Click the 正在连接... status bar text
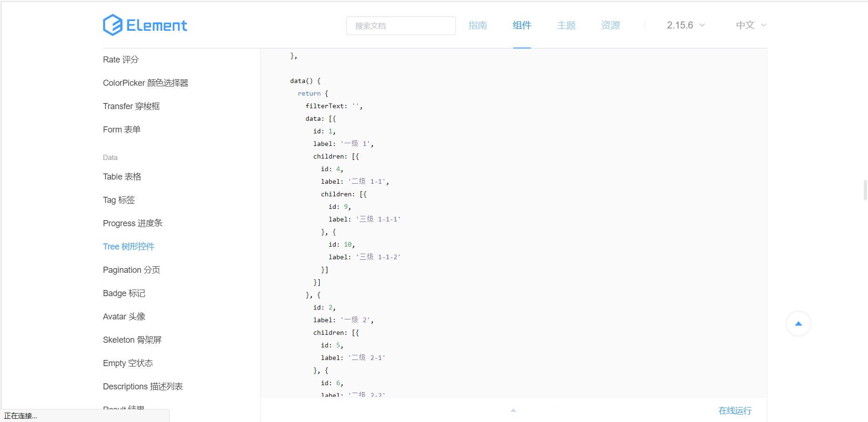The image size is (868, 422). tap(21, 416)
